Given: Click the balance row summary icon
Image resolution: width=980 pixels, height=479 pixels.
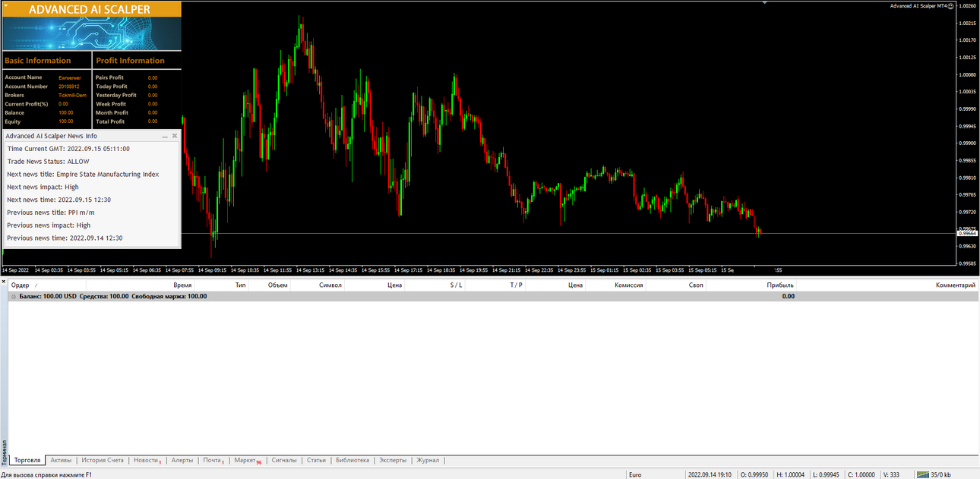Looking at the screenshot, I should 14,296.
